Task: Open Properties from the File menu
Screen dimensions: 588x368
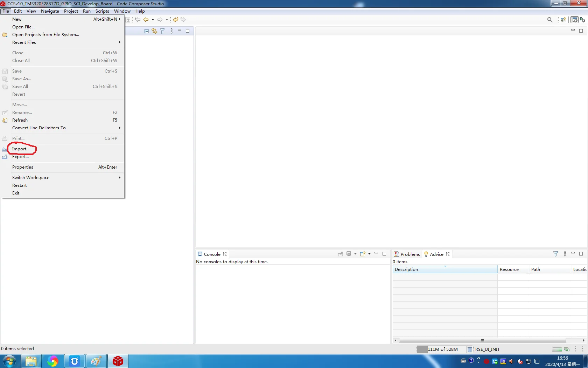Action: (x=63, y=167)
